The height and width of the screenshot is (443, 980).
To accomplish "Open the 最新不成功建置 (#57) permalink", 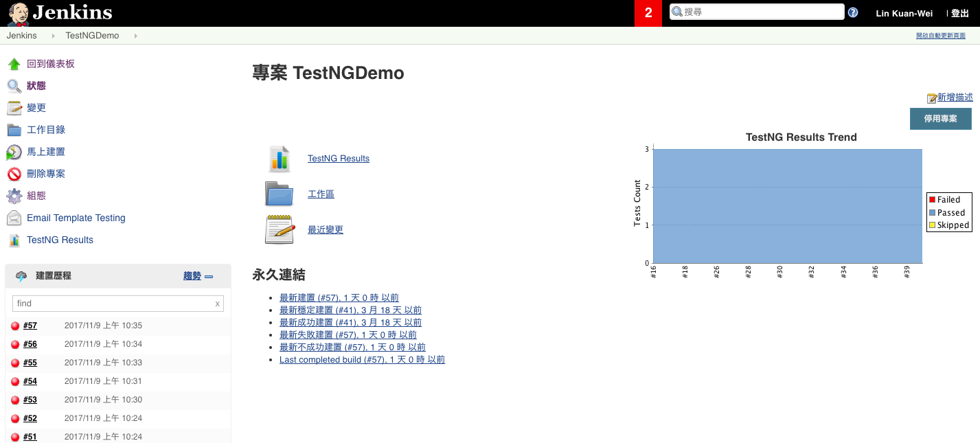I will click(352, 347).
